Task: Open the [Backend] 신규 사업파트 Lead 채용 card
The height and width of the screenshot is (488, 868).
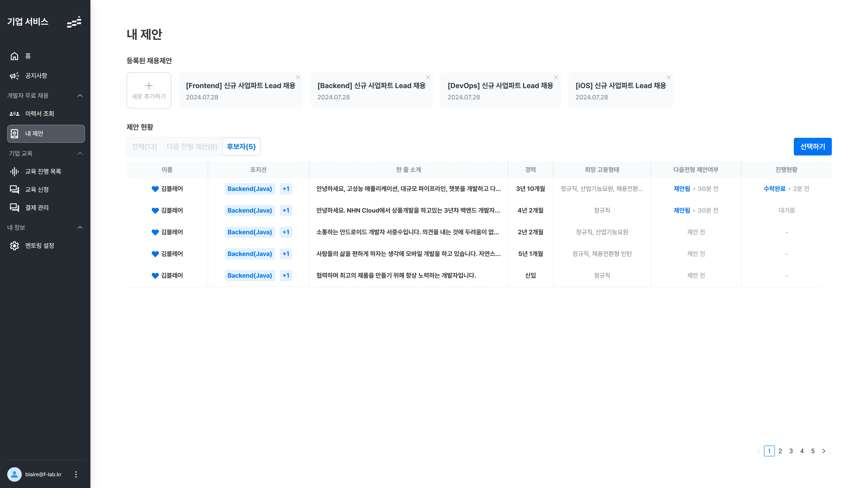Action: click(x=371, y=90)
